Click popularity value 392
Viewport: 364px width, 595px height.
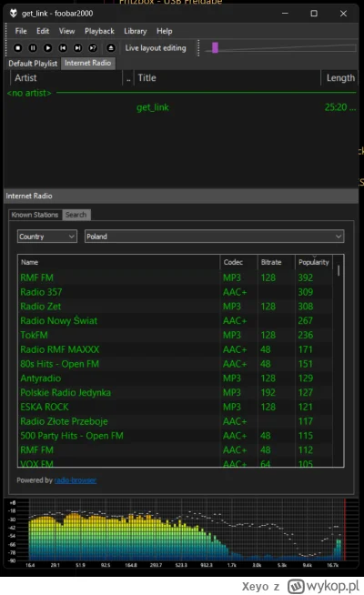tap(306, 277)
